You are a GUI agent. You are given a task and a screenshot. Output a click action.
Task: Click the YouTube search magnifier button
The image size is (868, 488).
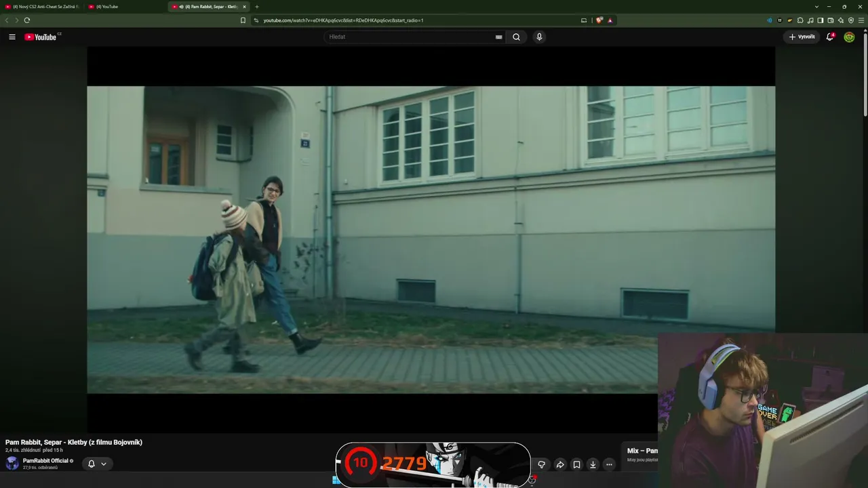tap(516, 37)
